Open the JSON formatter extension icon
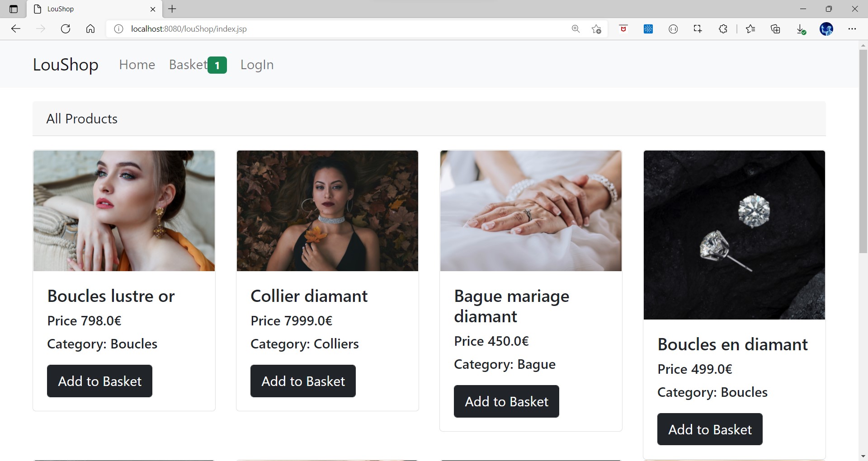 tap(673, 29)
